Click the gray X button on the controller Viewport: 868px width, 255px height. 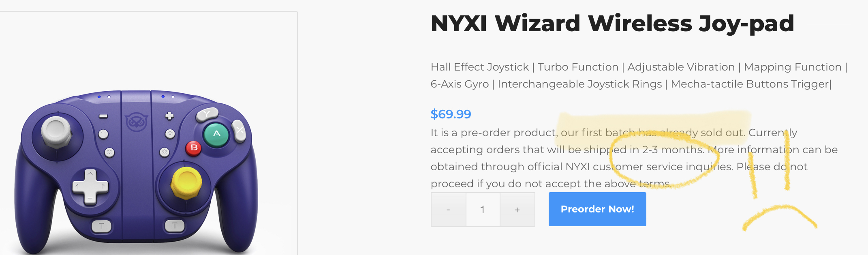[x=239, y=131]
